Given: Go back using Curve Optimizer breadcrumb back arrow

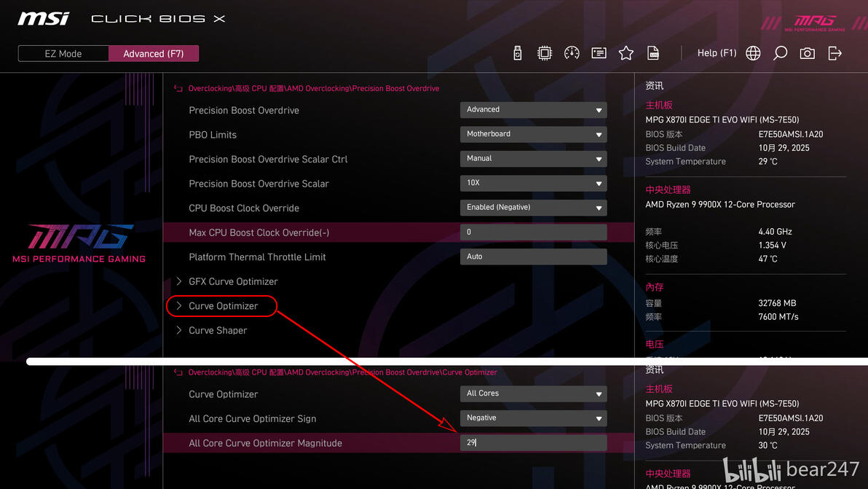Looking at the screenshot, I should tap(178, 372).
